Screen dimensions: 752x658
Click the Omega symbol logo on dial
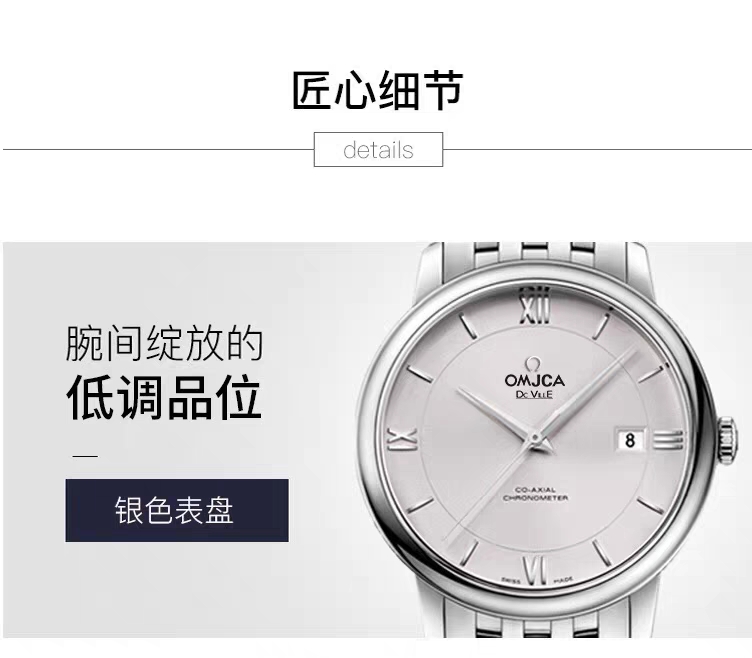[531, 364]
